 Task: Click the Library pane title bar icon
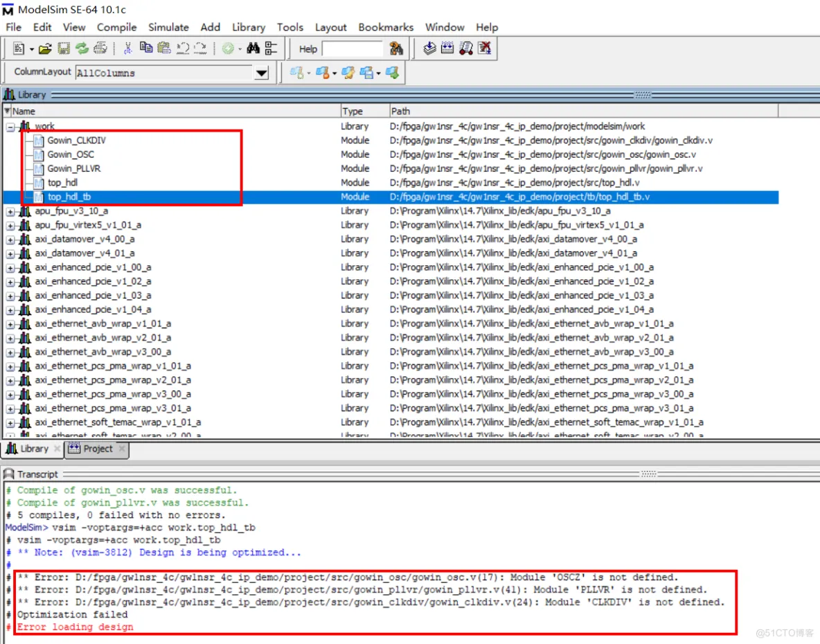(x=9, y=95)
